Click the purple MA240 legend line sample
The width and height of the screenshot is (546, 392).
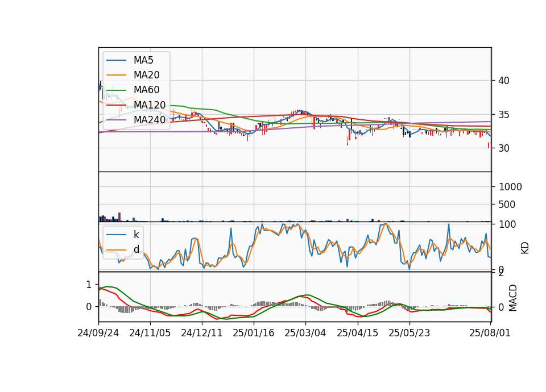[116, 120]
